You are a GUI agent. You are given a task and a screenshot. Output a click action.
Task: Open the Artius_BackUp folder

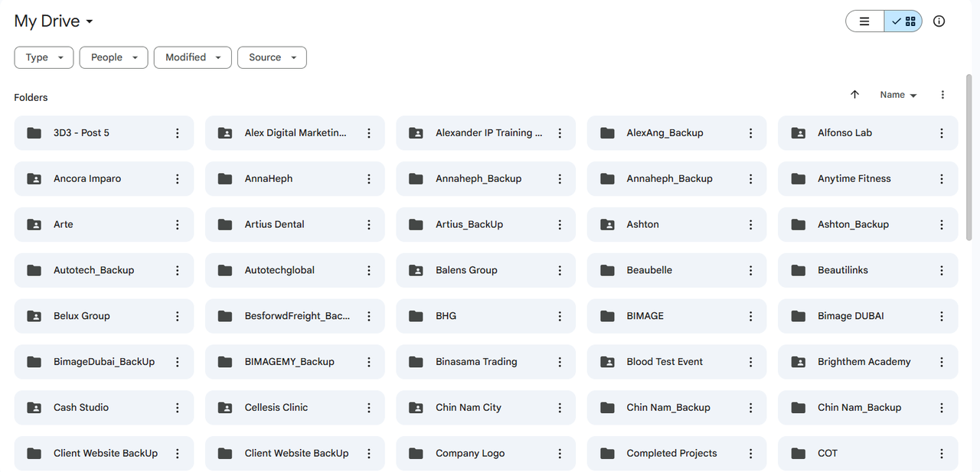pyautogui.click(x=485, y=225)
